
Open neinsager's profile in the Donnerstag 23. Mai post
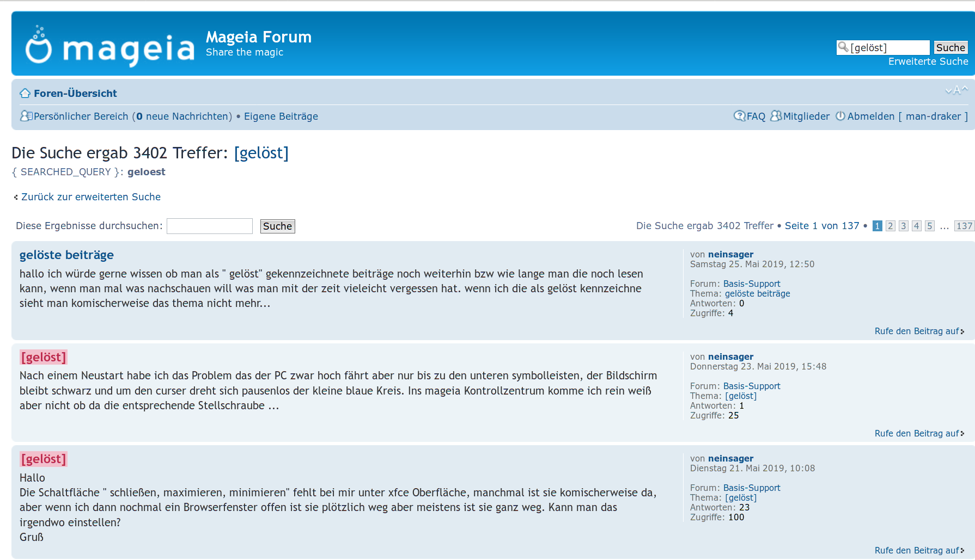(730, 356)
